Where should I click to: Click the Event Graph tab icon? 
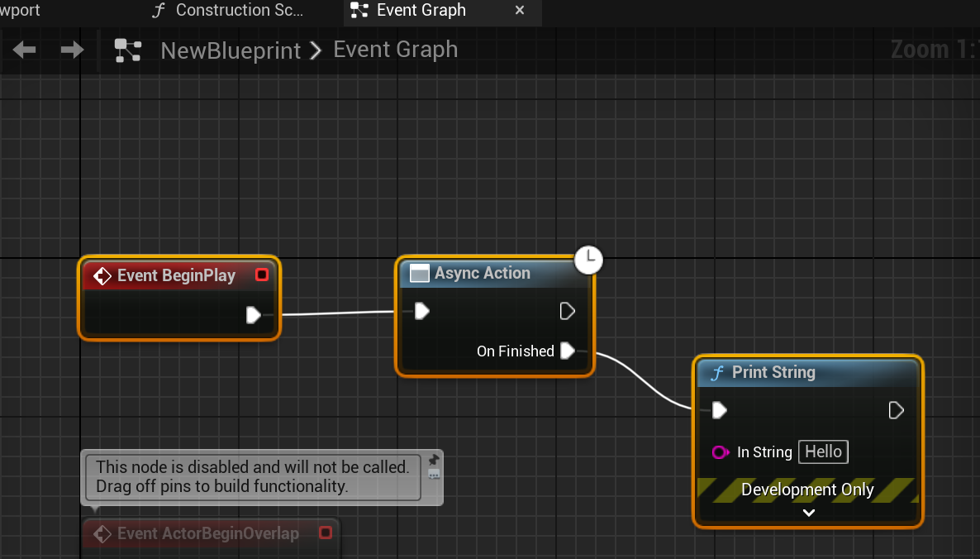pyautogui.click(x=359, y=10)
